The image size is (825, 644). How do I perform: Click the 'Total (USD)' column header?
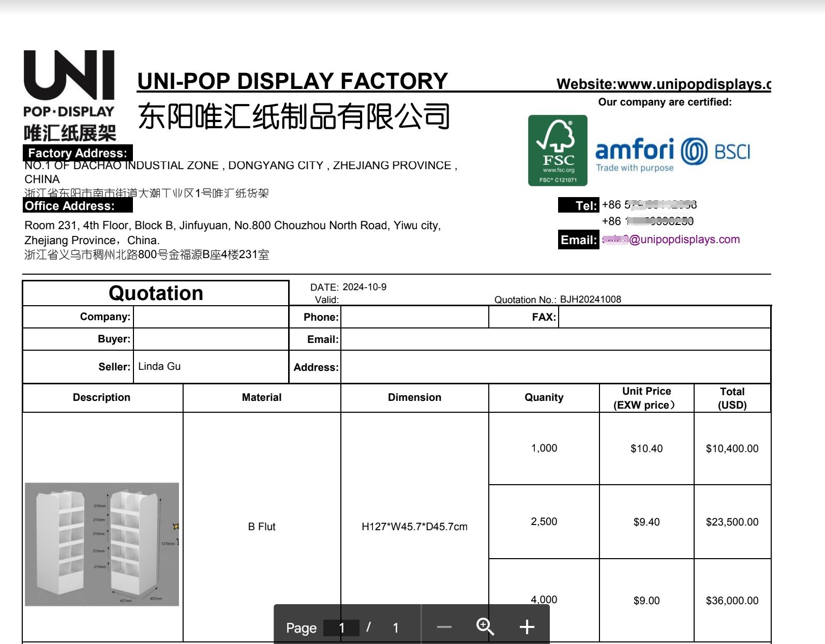click(732, 398)
